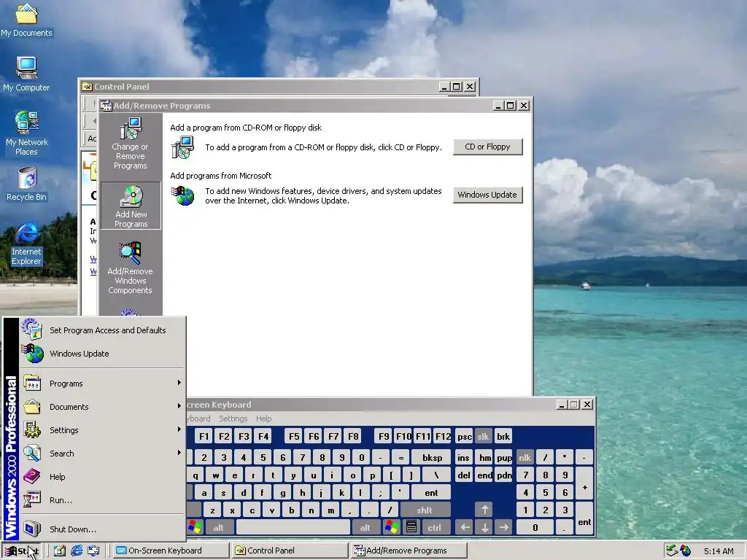Viewport: 747px width, 560px height.
Task: Click the application menu key on keyboard
Action: (x=411, y=527)
